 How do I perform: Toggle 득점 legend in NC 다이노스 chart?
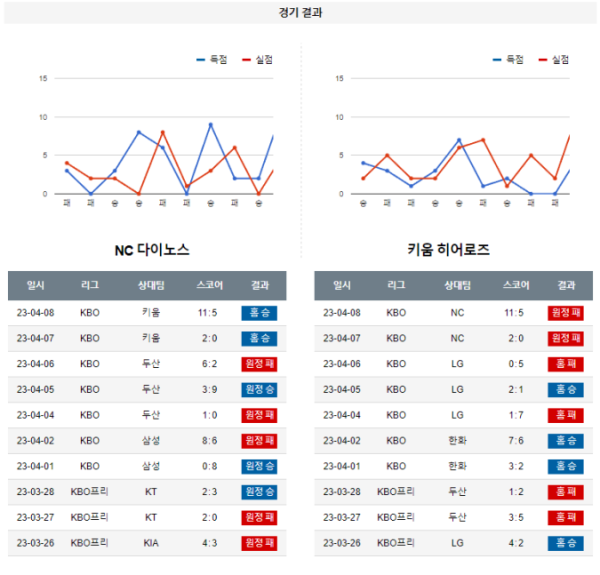coord(212,60)
